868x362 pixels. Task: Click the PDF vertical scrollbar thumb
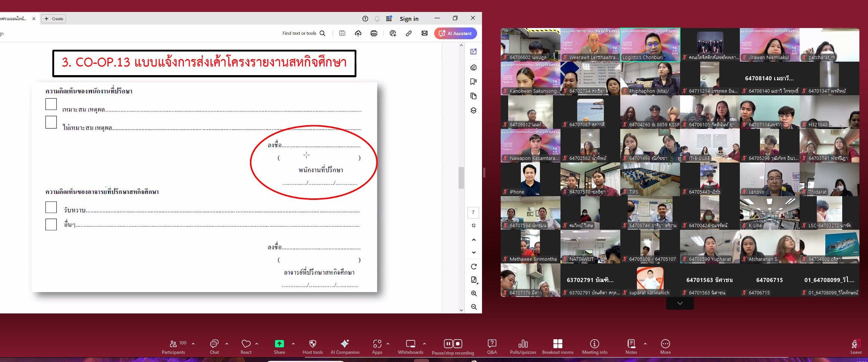[461, 178]
